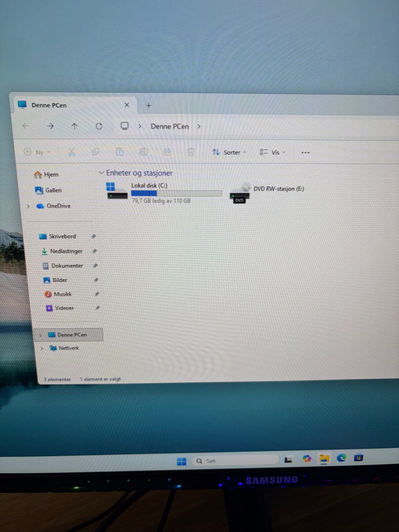This screenshot has height=532, width=399.
Task: Open the Vis view options dropdown
Action: click(272, 152)
